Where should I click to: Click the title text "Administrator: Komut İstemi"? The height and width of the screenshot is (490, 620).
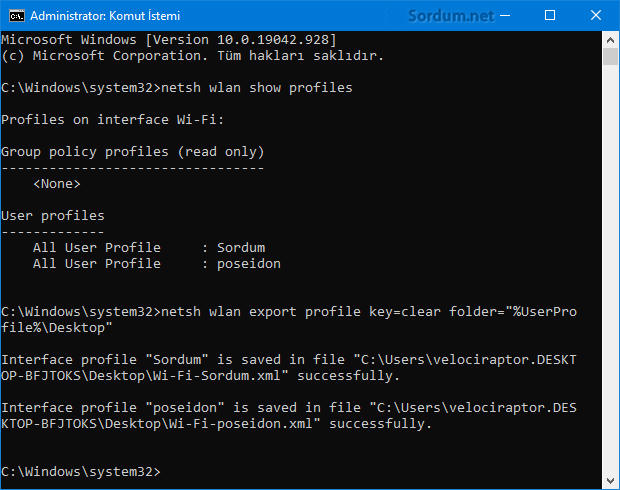pos(105,16)
